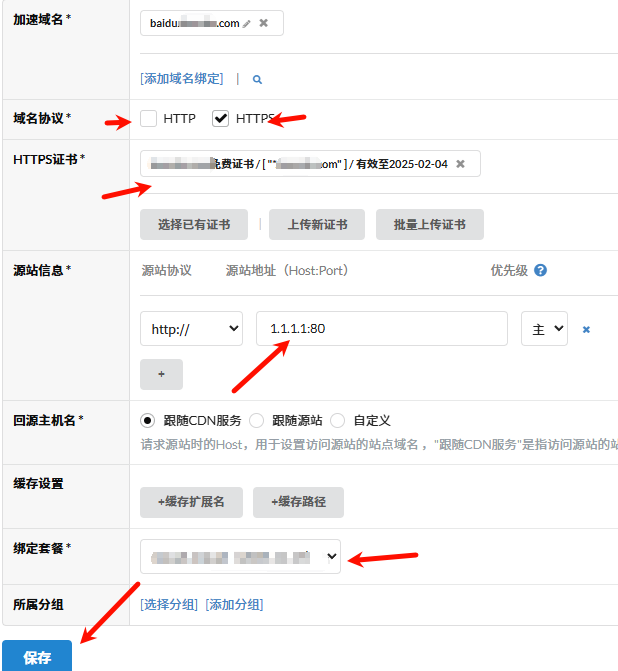
Task: Pick the 自定义 origin host radio option
Action: (338, 420)
